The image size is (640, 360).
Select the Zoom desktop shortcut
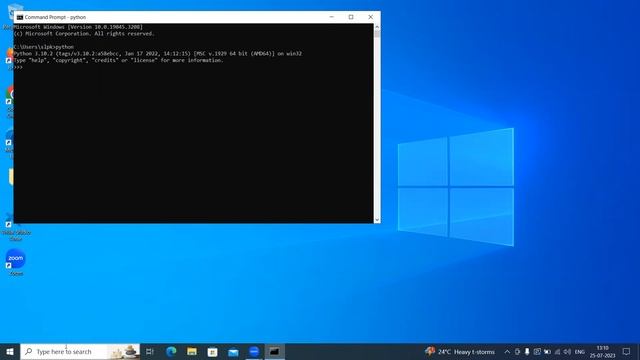coord(16,262)
